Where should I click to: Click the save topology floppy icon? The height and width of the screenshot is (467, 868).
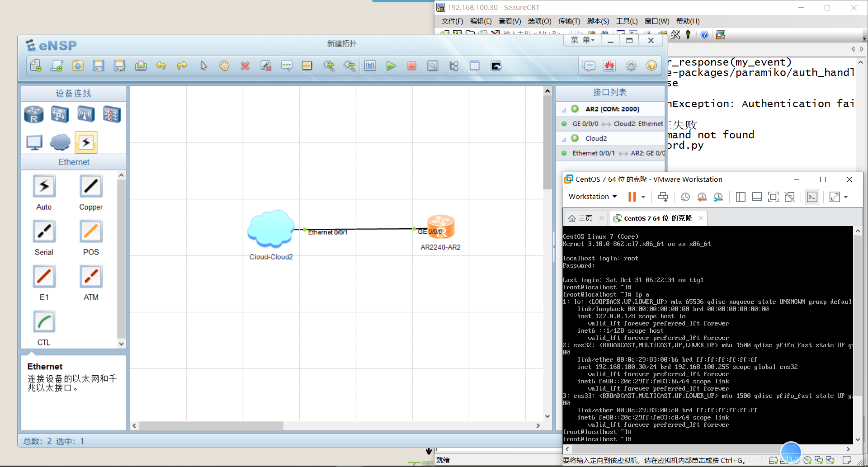99,66
